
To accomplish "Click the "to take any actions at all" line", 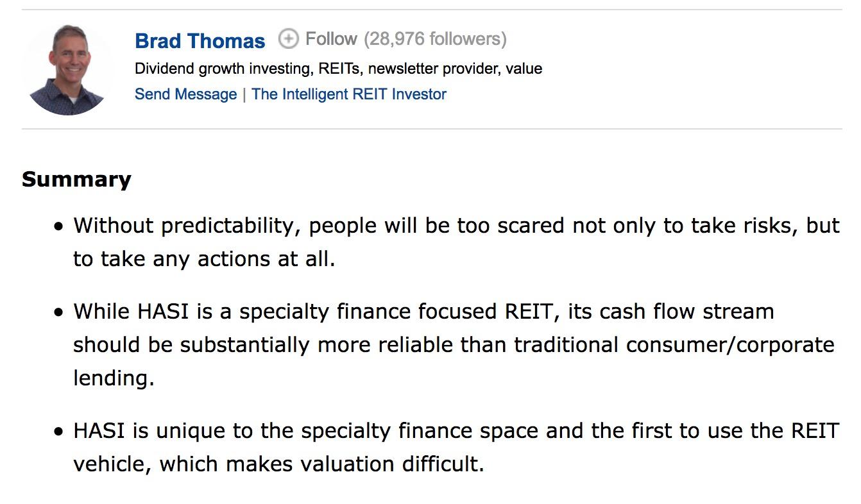I will [204, 259].
